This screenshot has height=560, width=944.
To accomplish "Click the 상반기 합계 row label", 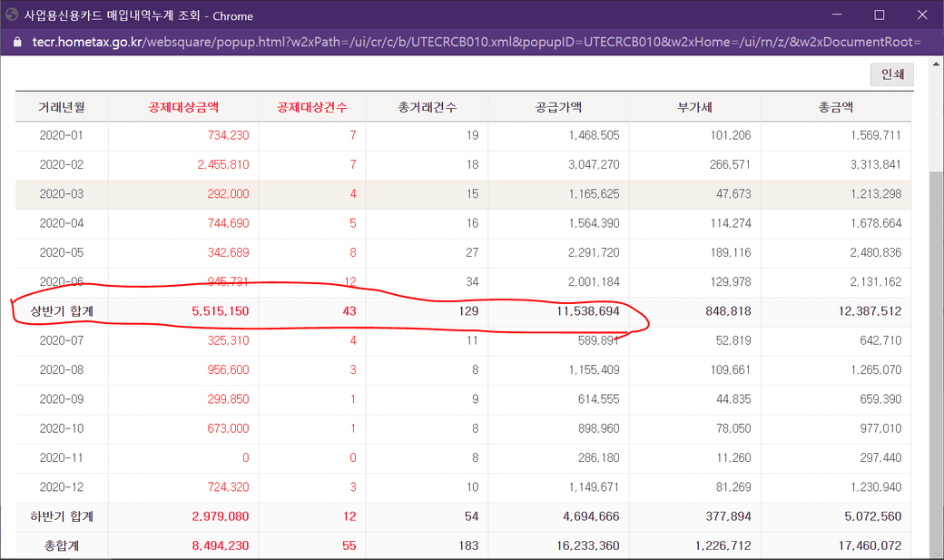I will click(x=62, y=311).
